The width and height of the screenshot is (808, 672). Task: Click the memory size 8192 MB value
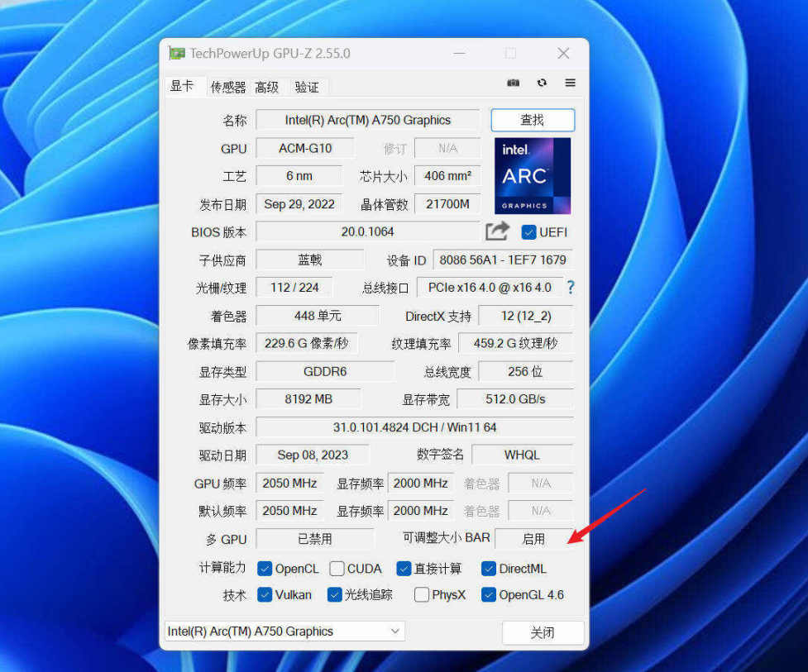[308, 399]
